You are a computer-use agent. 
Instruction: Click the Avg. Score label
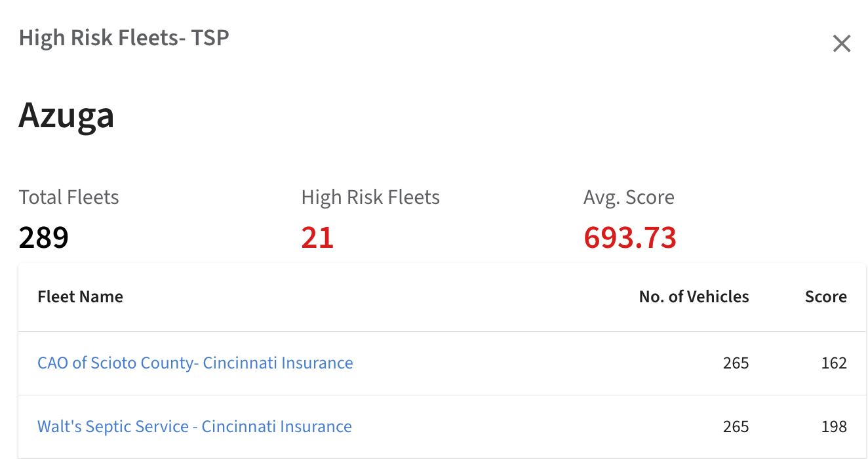(629, 197)
